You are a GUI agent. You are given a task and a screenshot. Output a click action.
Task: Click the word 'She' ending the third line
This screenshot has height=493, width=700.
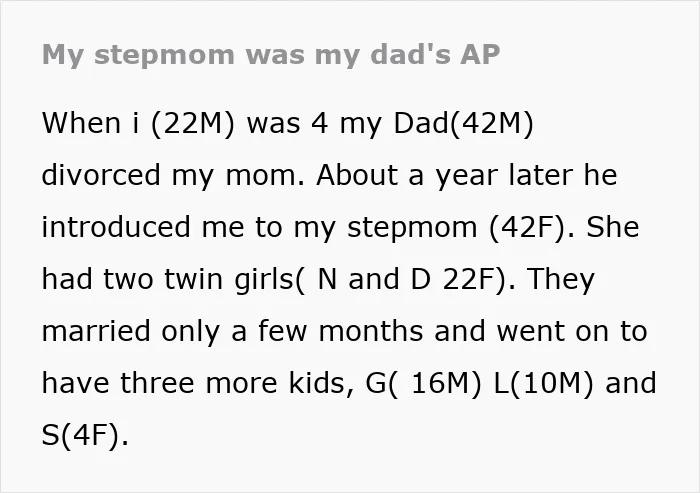[x=612, y=227]
